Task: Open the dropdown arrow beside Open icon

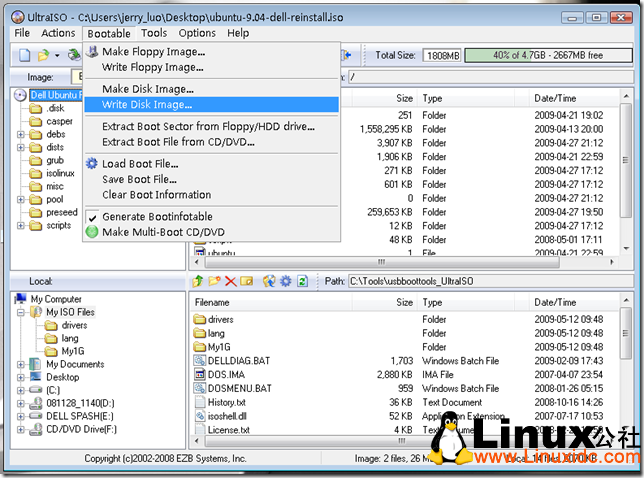Action: (57, 55)
